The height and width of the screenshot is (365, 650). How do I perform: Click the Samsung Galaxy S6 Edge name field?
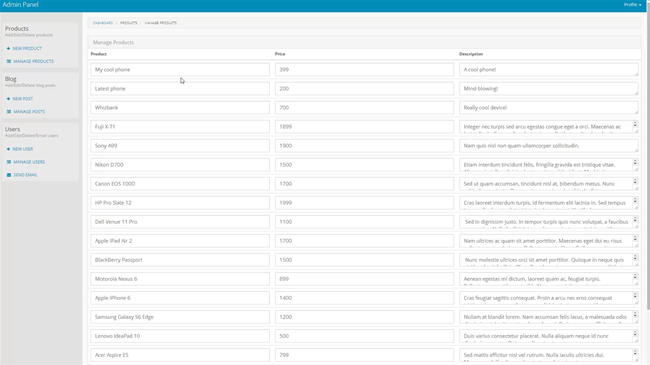180,318
